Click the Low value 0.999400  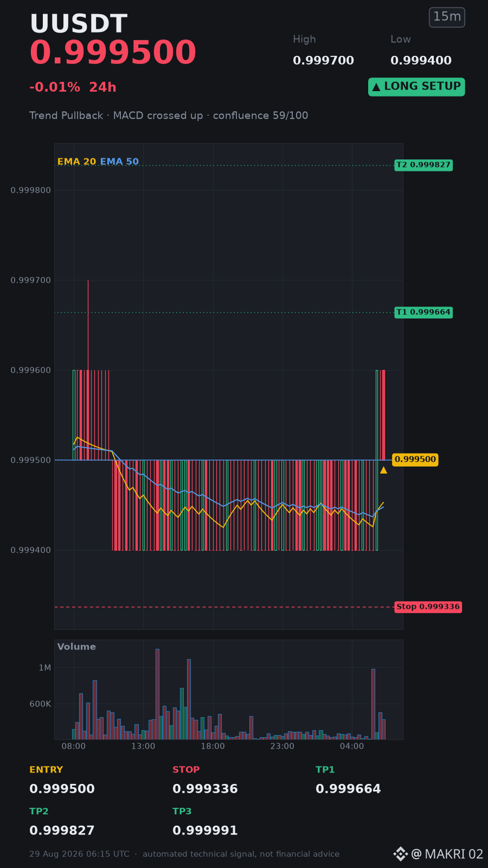point(421,61)
